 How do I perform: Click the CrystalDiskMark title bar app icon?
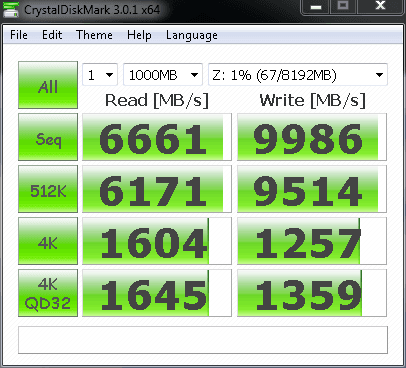click(x=11, y=9)
